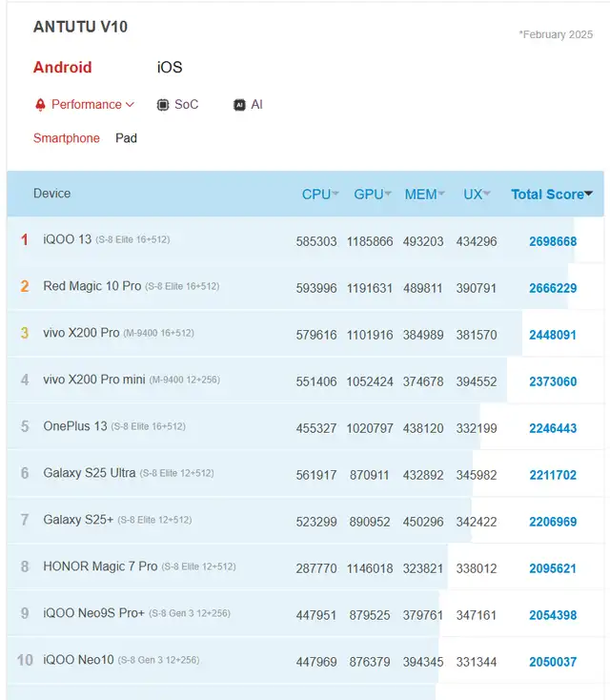Click total score 2373060
Screen dimensions: 610x700
click(553, 381)
